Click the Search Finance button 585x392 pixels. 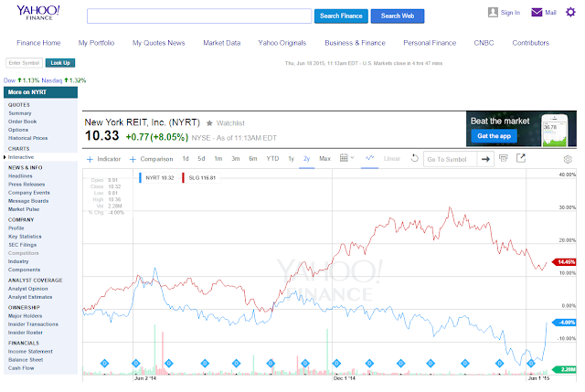pos(341,16)
